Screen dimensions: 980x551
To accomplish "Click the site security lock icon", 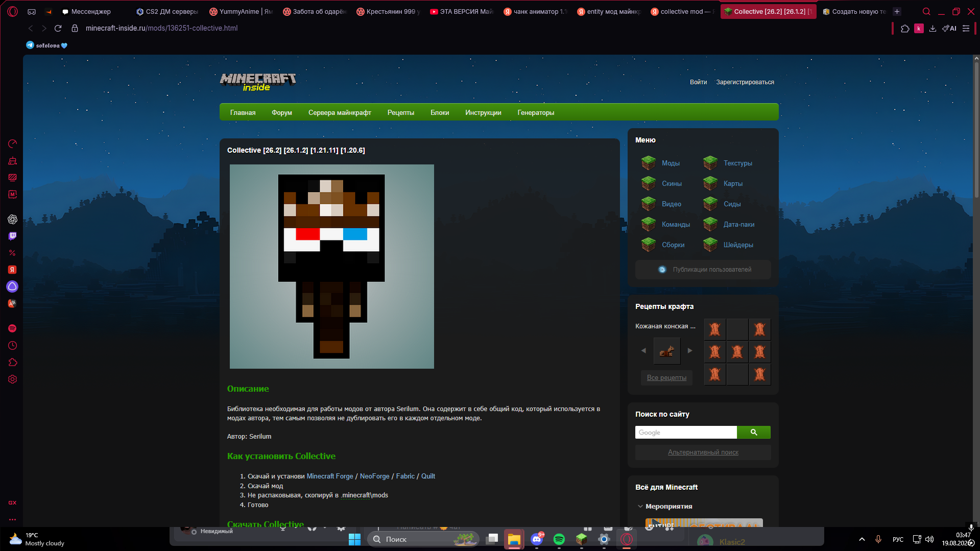I will [x=75, y=28].
